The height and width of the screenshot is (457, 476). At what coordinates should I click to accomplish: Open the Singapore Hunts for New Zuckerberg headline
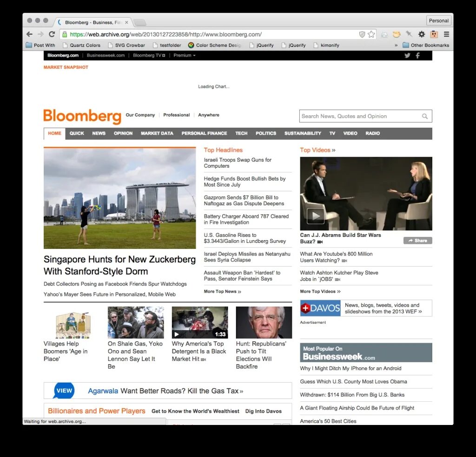pyautogui.click(x=119, y=265)
